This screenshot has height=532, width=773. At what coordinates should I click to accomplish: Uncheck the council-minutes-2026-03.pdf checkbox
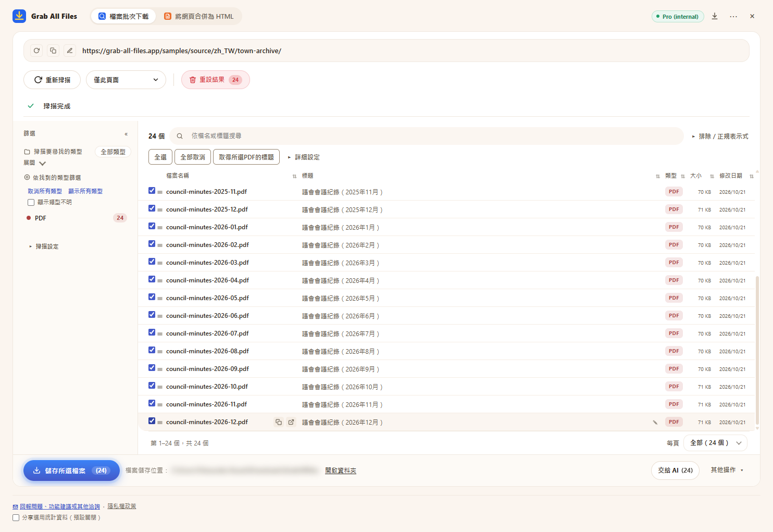152,262
